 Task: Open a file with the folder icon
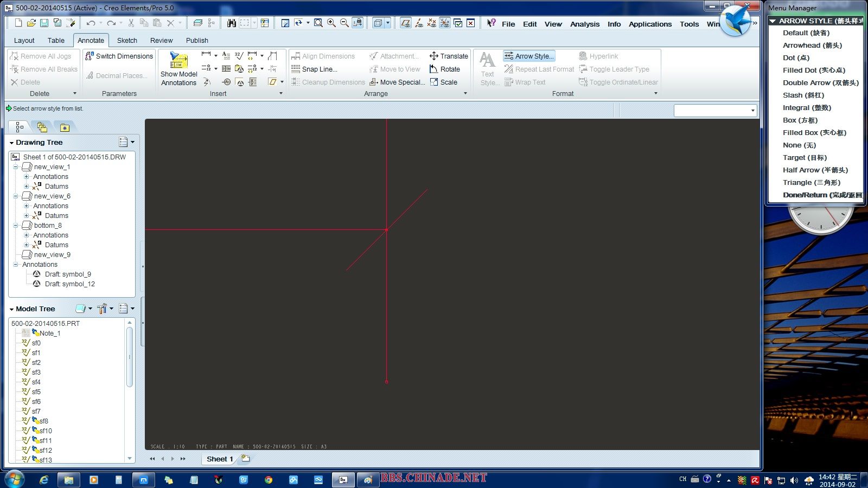[x=31, y=23]
